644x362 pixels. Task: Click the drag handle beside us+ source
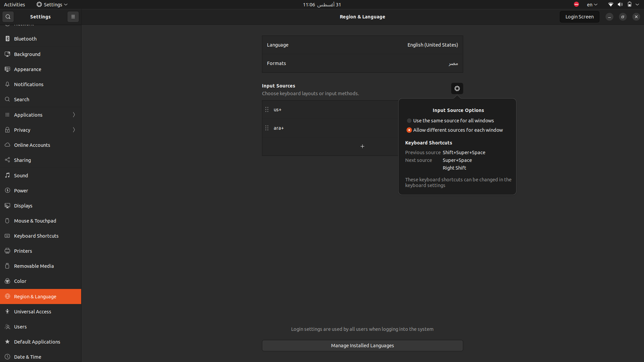267,110
